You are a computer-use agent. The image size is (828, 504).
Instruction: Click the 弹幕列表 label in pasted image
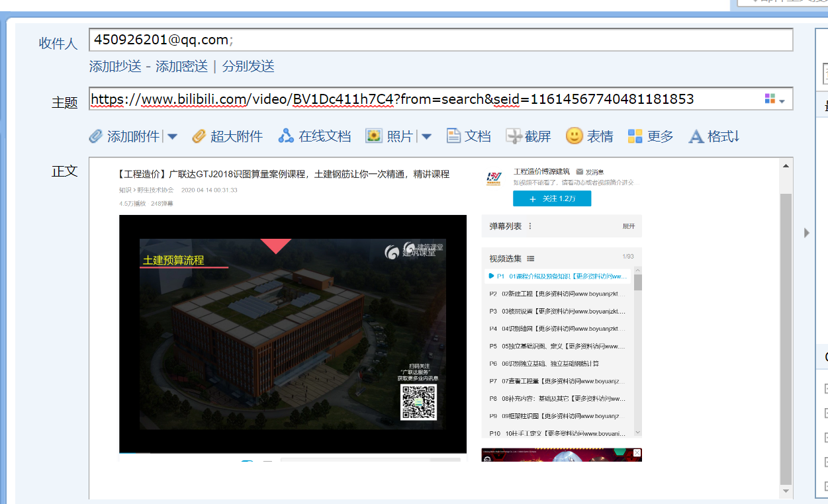[506, 226]
